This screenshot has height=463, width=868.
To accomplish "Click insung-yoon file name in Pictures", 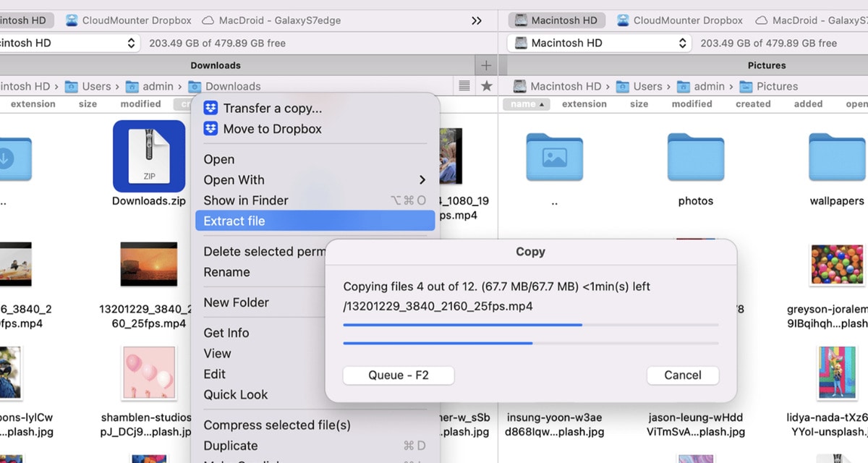I will click(x=555, y=425).
